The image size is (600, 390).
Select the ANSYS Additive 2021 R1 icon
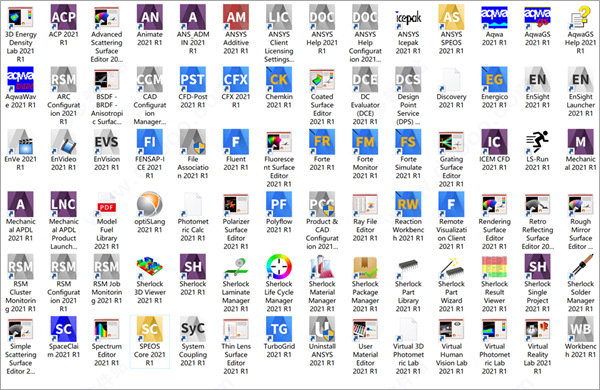pos(236,17)
